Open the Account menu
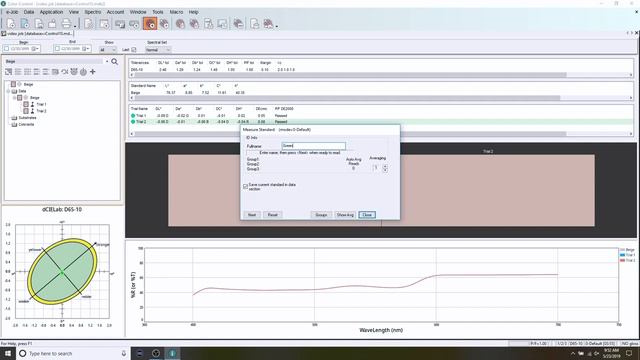 point(116,12)
